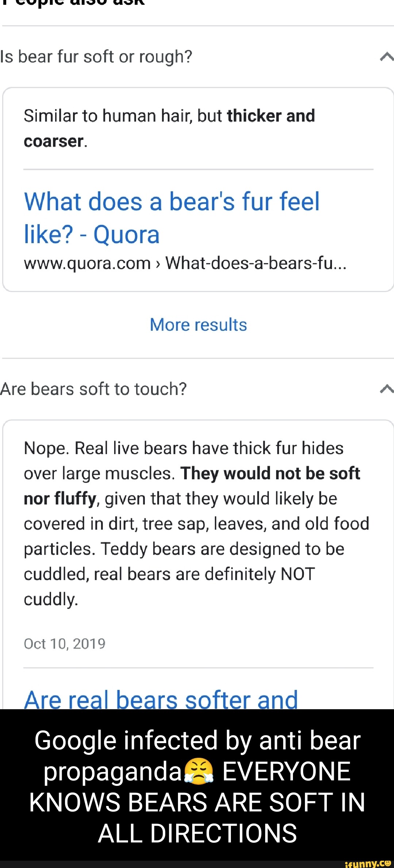Click the "KNOWS BEARS ARE SOFT IN" caption line

pos(197,802)
